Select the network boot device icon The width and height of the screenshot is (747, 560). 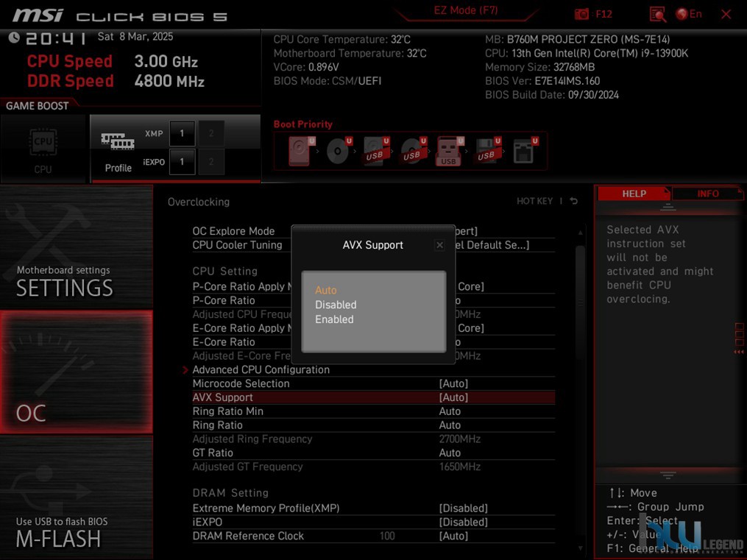pos(525,152)
